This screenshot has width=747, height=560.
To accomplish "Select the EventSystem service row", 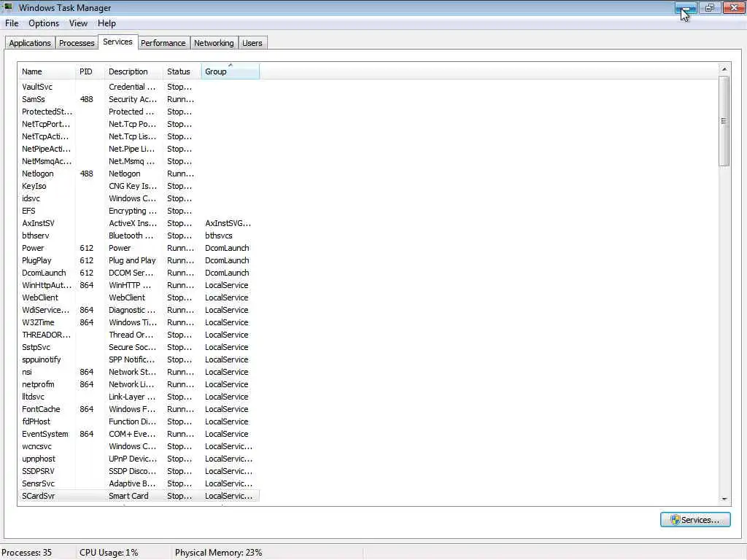I will pos(139,433).
